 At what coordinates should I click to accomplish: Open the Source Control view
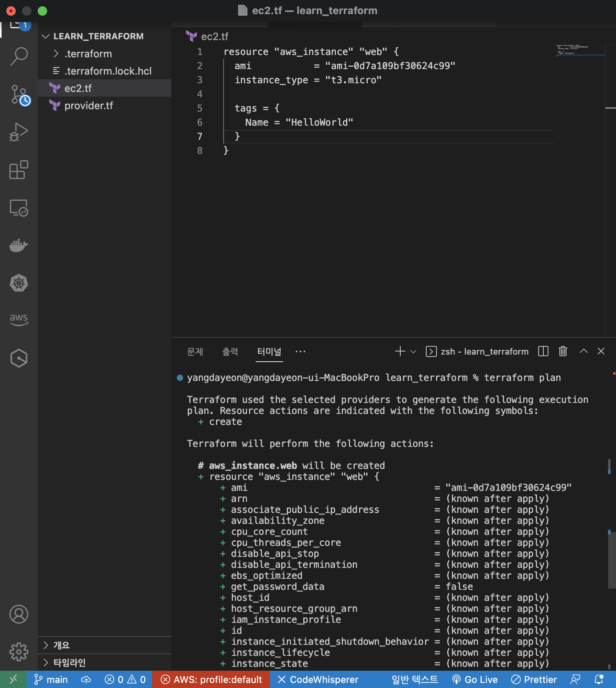point(20,95)
